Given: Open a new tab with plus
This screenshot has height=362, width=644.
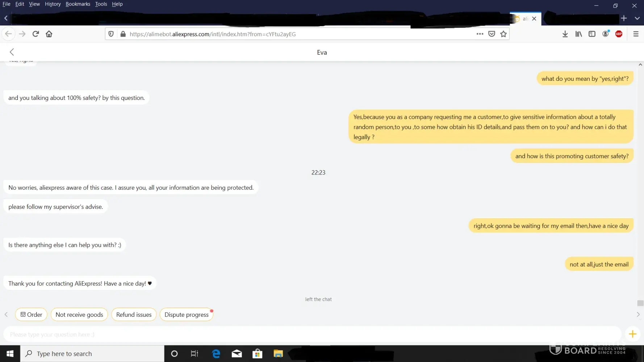Looking at the screenshot, I should pos(624,18).
